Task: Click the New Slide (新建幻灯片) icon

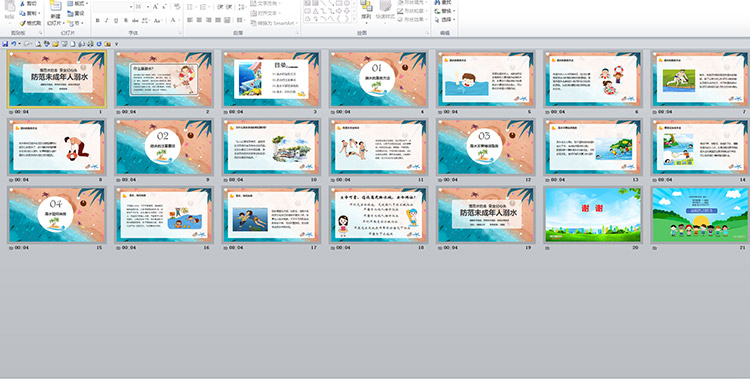Action: 55,13
